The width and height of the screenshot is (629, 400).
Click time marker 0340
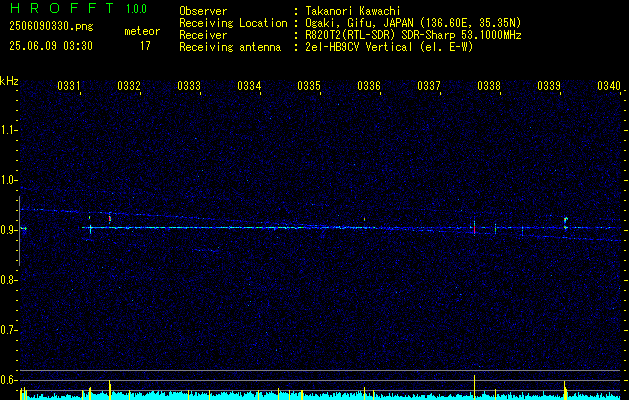(609, 85)
